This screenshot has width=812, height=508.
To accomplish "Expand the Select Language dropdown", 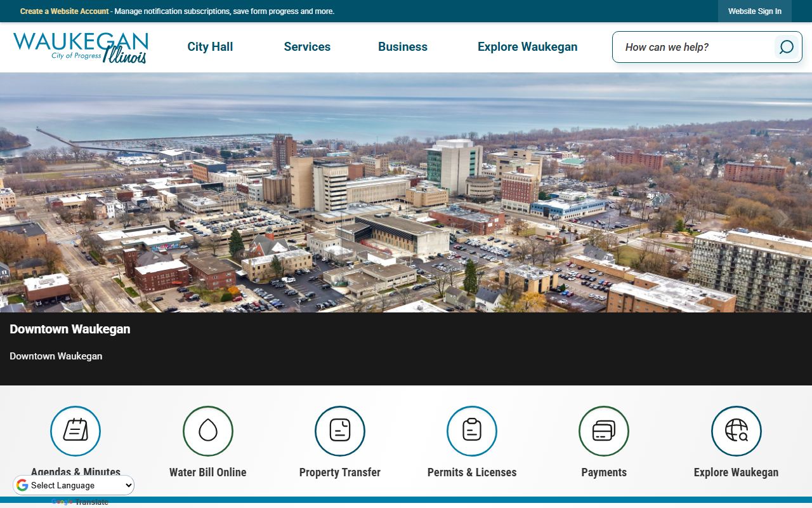I will [x=74, y=485].
